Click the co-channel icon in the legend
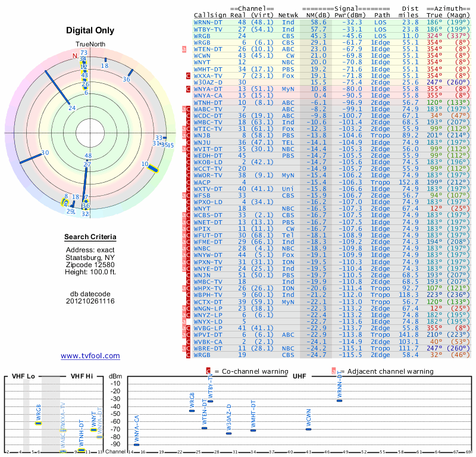This screenshot has height=457, width=476. click(208, 371)
